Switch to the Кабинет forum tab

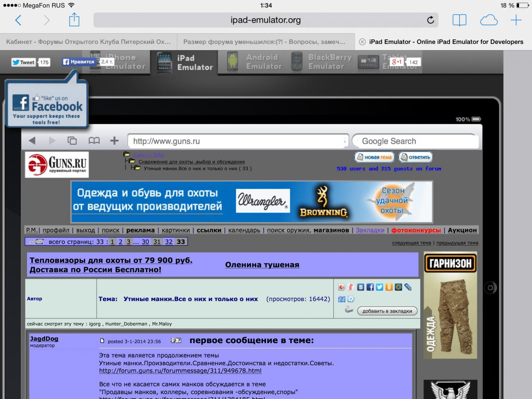[88, 42]
